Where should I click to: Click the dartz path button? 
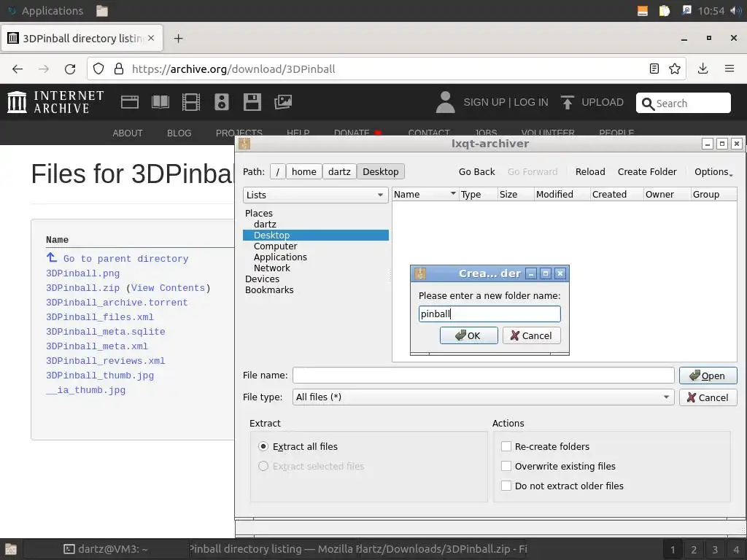339,172
